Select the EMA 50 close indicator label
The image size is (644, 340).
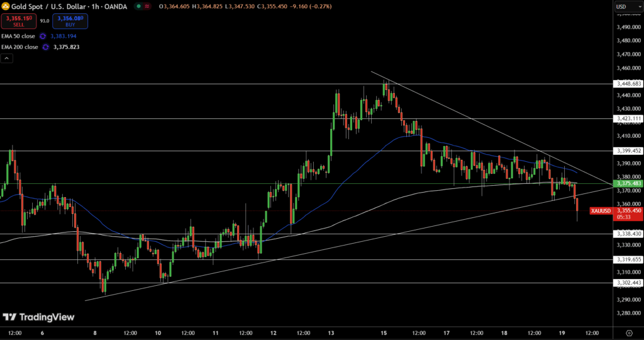point(18,36)
